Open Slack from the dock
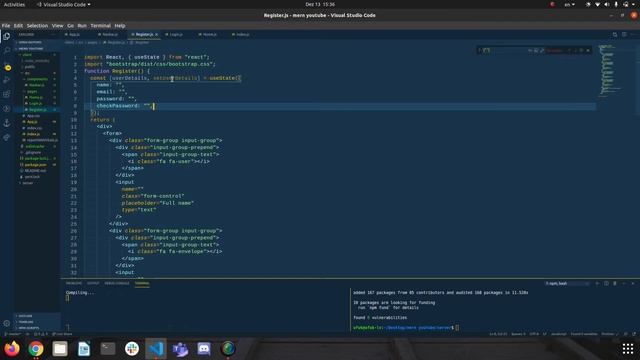 132,349
